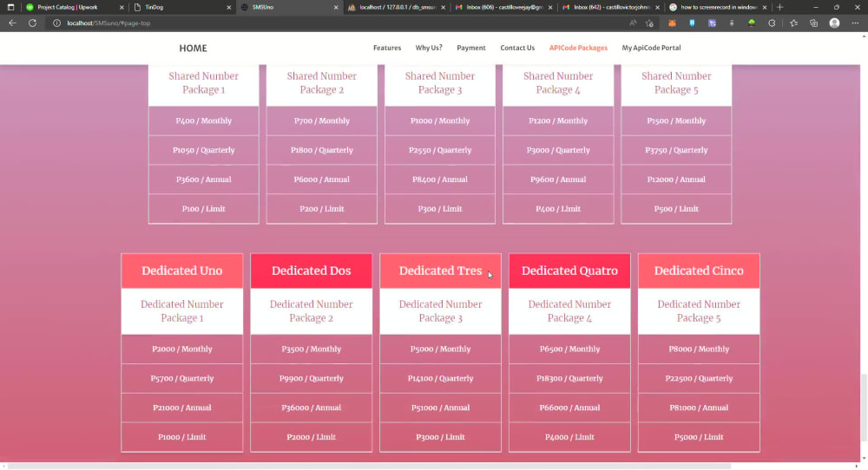The width and height of the screenshot is (868, 470).
Task: Select the Dedicated Cinco header
Action: pyautogui.click(x=699, y=271)
